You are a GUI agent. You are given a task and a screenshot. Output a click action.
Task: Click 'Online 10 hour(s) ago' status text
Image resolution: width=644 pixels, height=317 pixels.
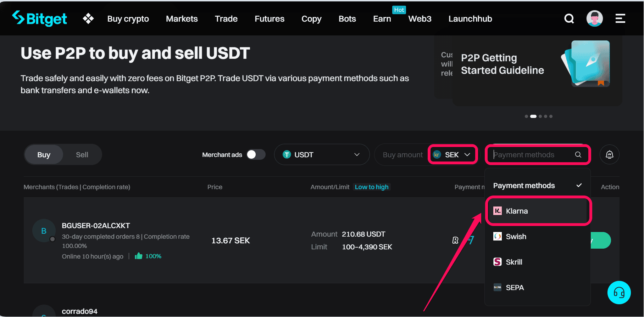click(93, 256)
